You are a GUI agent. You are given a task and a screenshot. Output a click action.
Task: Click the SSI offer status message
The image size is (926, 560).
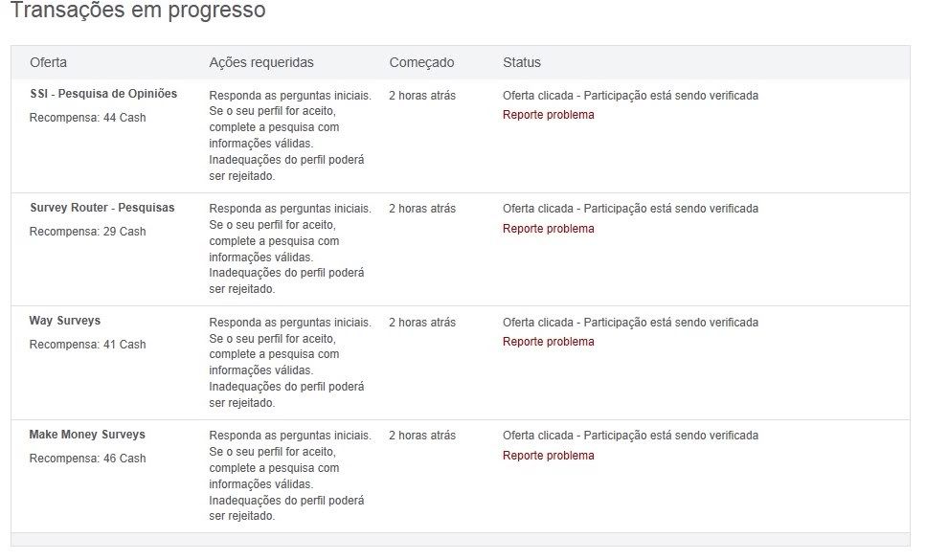[630, 96]
